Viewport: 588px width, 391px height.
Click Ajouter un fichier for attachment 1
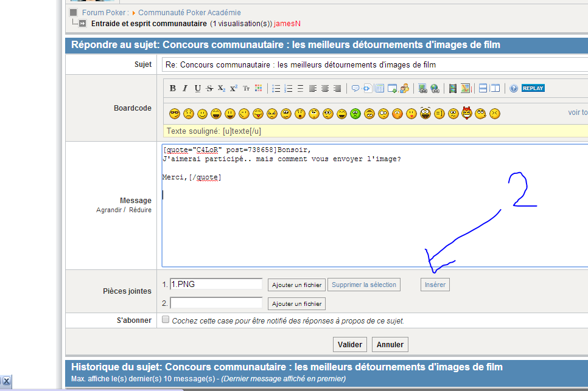pyautogui.click(x=296, y=285)
